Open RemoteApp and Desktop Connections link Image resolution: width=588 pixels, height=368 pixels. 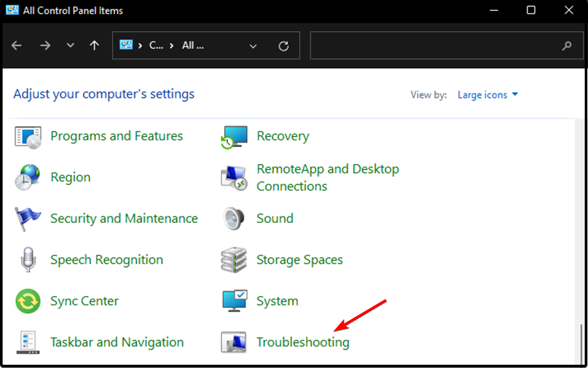point(327,178)
